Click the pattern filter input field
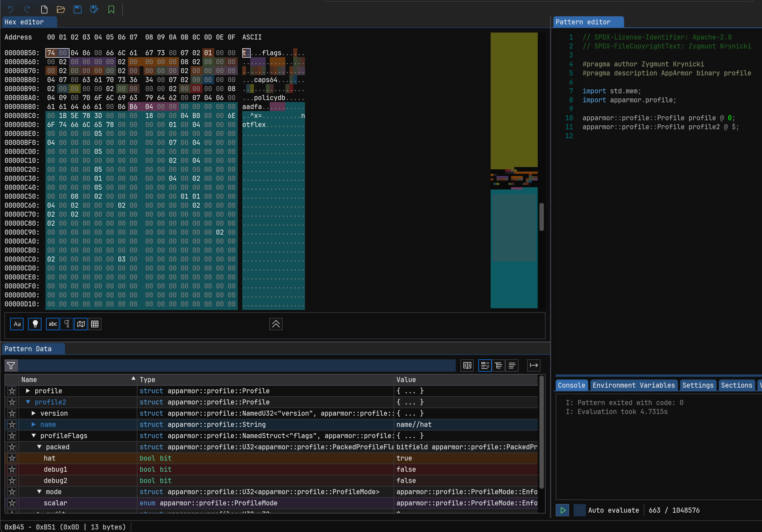Image resolution: width=762 pixels, height=532 pixels. pyautogui.click(x=237, y=366)
